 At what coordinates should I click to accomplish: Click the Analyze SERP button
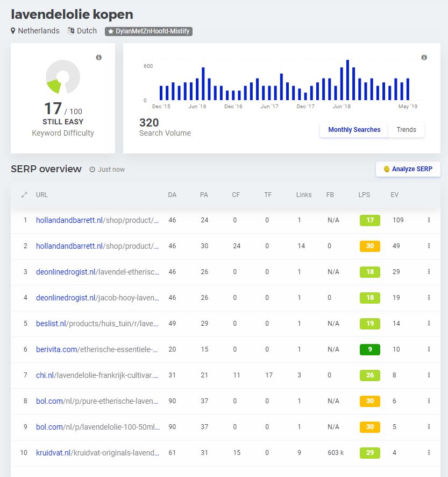click(408, 169)
